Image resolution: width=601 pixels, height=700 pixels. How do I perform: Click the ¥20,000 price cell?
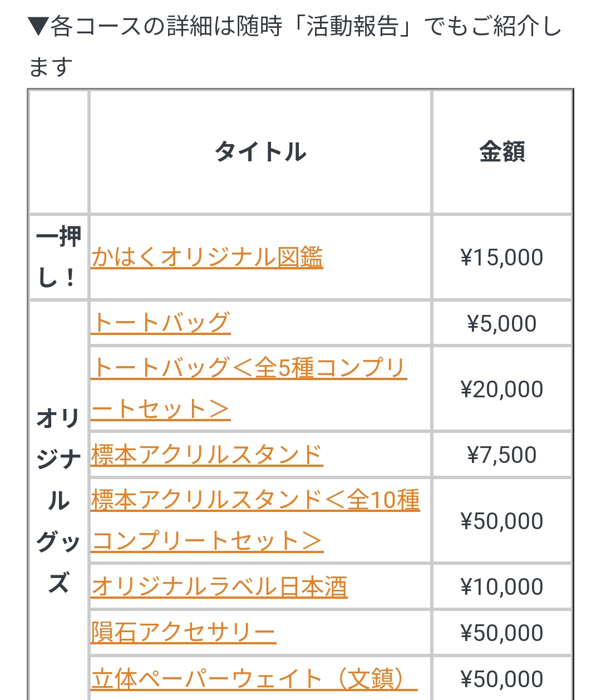[x=502, y=388]
